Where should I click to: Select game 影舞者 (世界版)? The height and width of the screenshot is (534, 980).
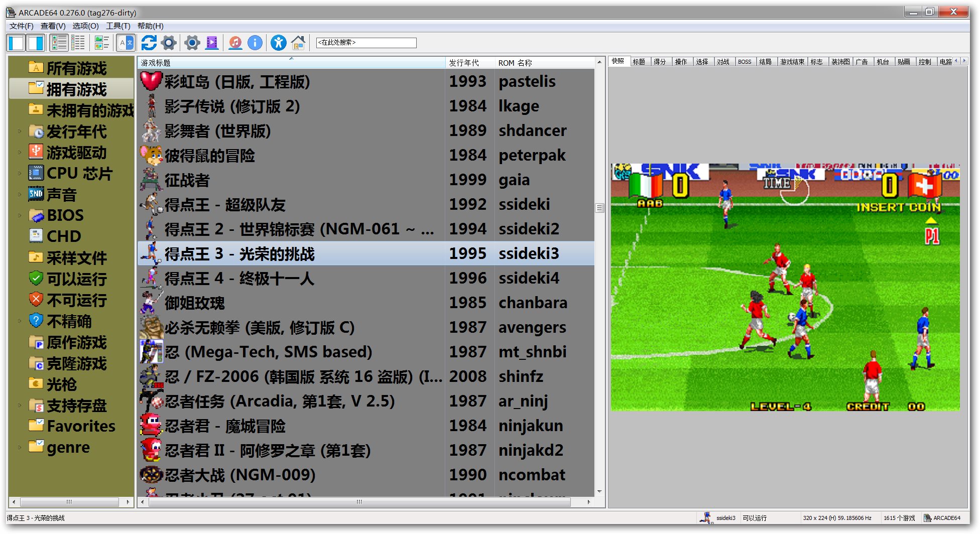coord(366,130)
